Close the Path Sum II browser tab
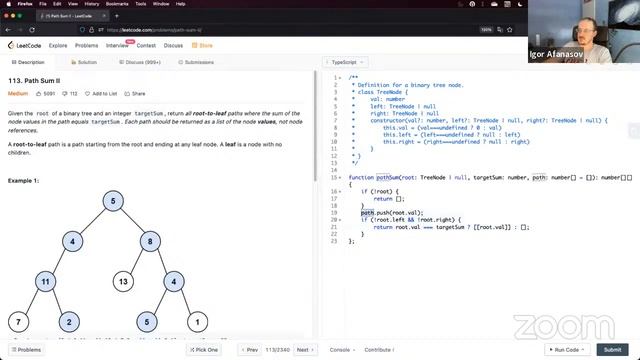Viewport: 640px width, 360px height. pos(104,16)
